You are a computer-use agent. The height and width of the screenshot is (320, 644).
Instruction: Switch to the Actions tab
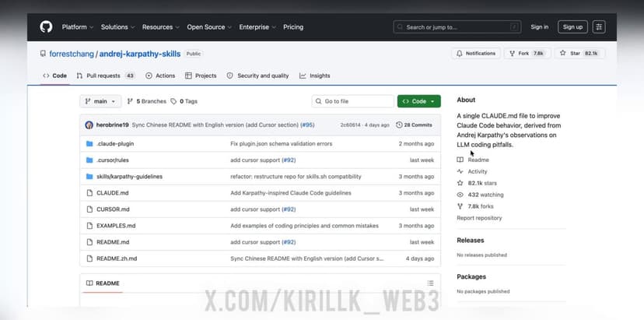160,76
